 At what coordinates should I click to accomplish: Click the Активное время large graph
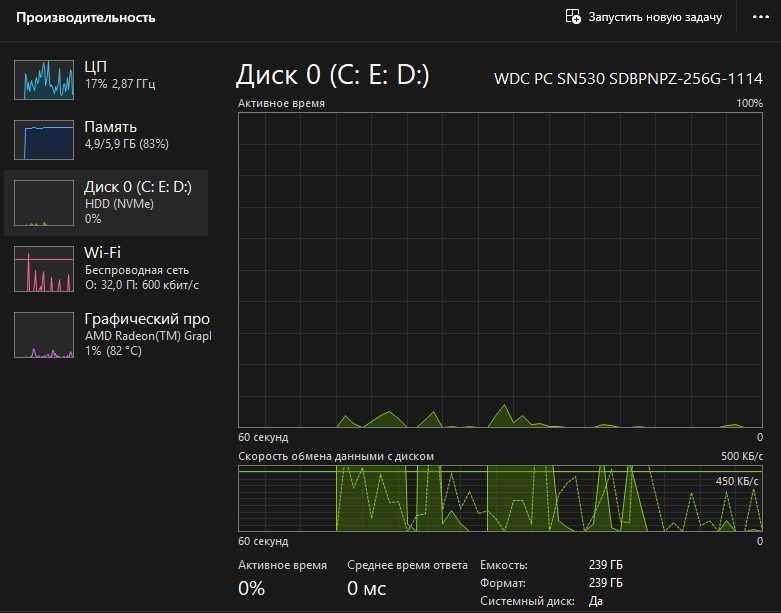[x=500, y=270]
